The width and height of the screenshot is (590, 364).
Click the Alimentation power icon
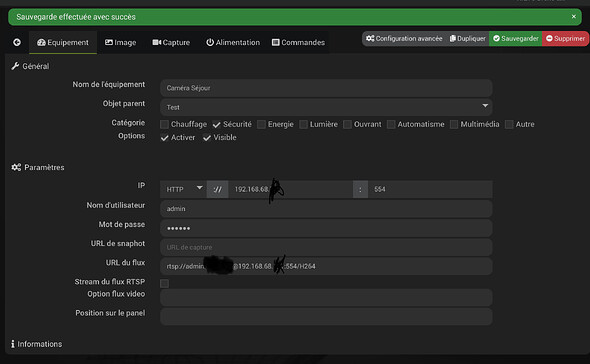[x=210, y=42]
